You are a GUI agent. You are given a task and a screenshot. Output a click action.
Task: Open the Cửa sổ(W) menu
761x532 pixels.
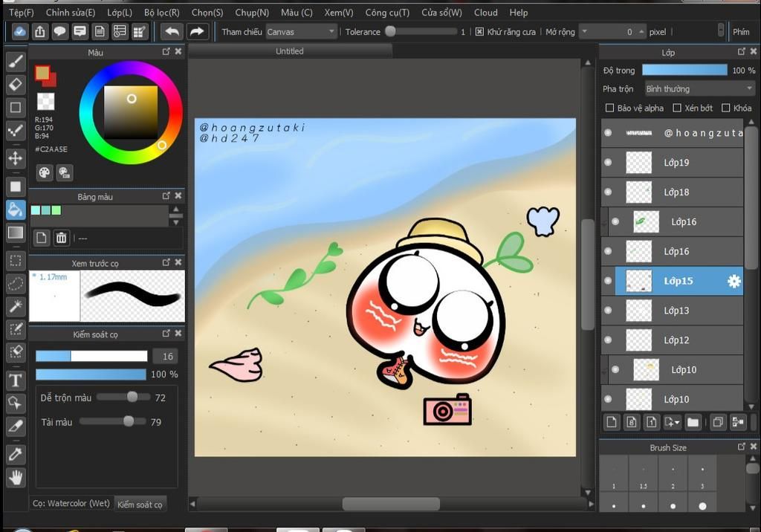point(441,13)
